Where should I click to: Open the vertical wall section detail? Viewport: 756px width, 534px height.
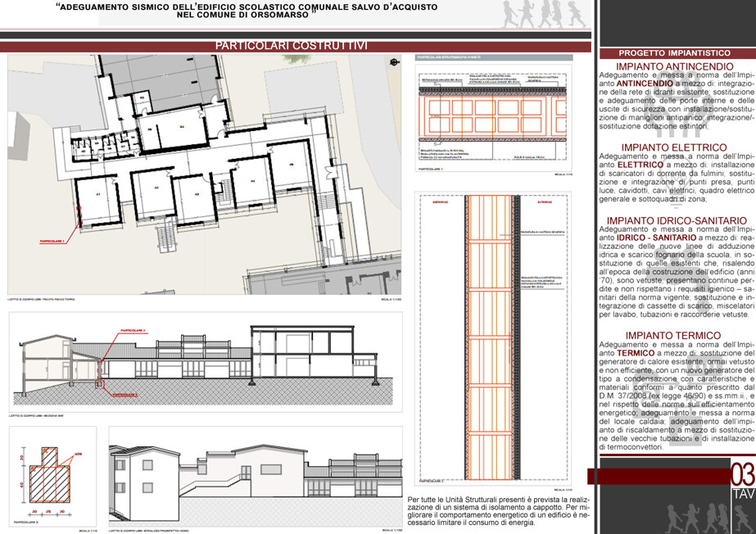[493, 338]
